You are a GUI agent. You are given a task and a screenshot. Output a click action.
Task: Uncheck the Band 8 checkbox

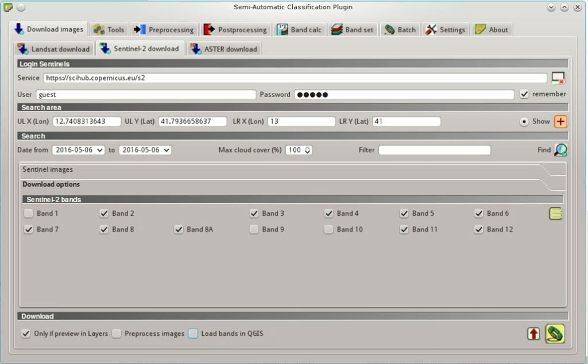[104, 229]
